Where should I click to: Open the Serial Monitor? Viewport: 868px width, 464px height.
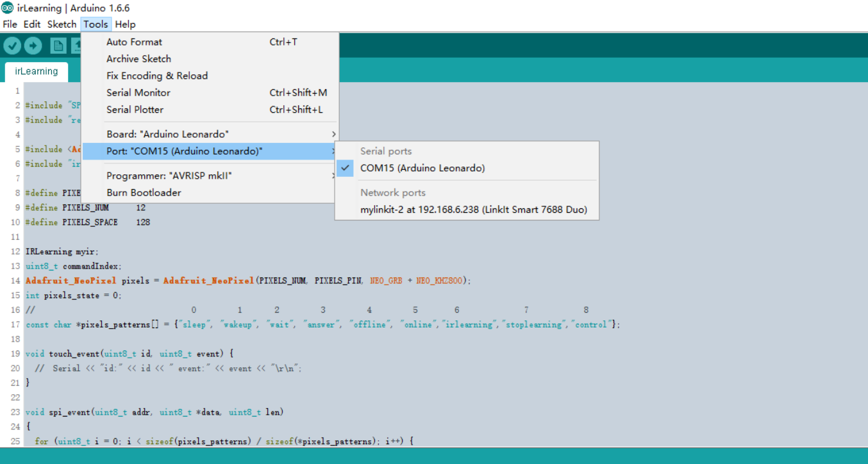click(x=210, y=93)
